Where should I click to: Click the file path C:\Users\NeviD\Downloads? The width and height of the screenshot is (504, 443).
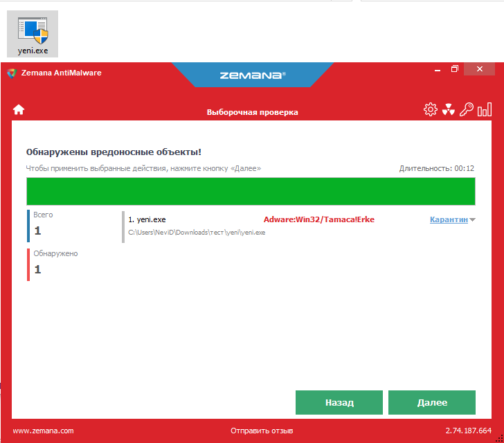(x=197, y=233)
